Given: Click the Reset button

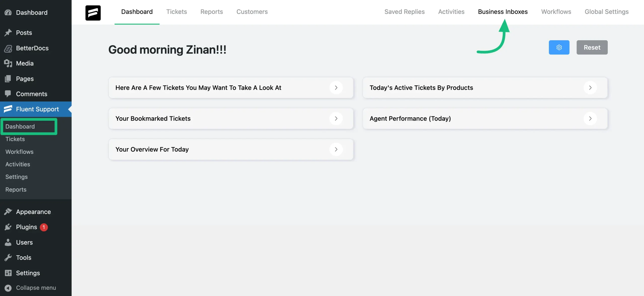Looking at the screenshot, I should tap(592, 47).
